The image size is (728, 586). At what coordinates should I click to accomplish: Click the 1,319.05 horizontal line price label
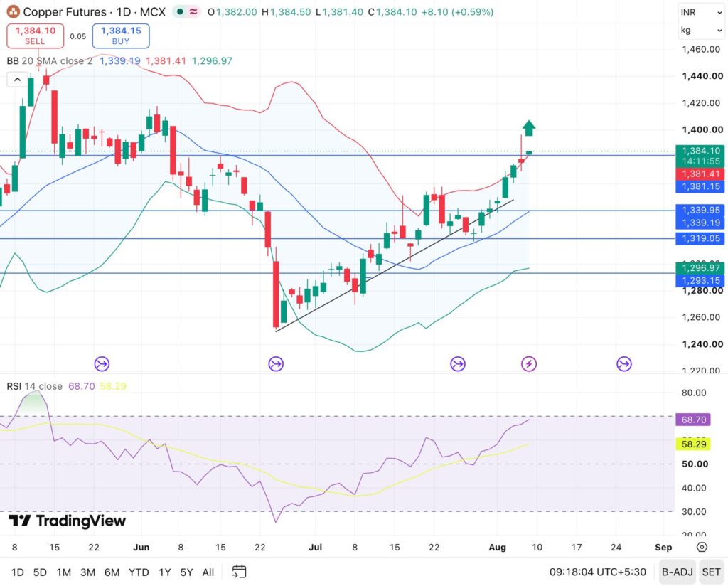click(x=700, y=238)
